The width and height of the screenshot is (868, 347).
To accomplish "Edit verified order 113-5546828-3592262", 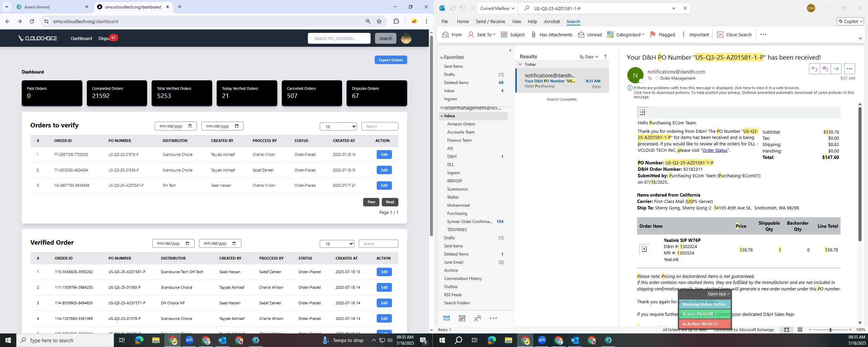I will 384,272.
